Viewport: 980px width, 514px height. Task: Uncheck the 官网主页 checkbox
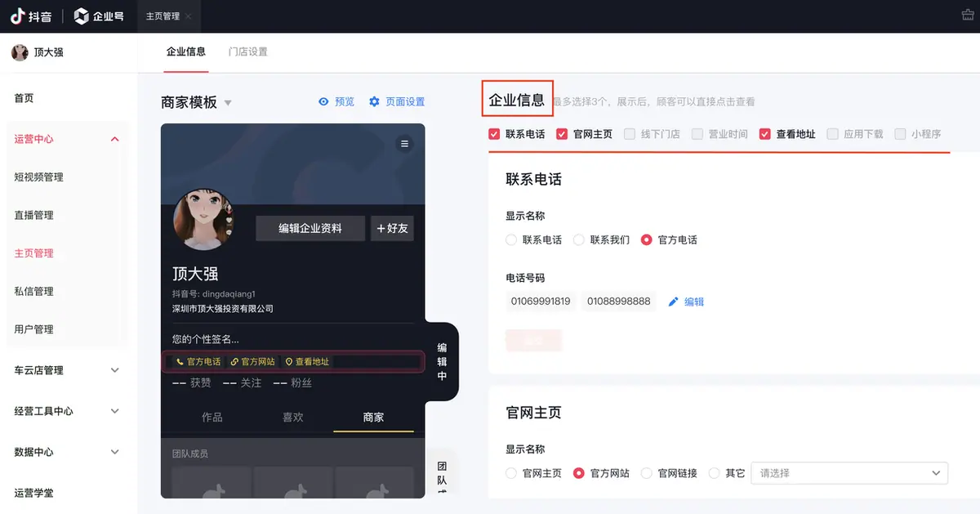[x=562, y=134]
